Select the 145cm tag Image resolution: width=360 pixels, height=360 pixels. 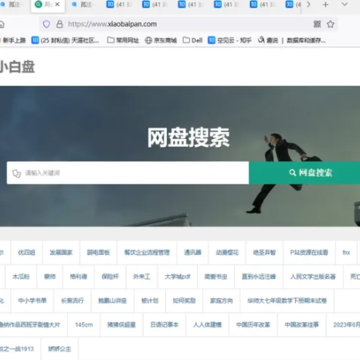84,325
